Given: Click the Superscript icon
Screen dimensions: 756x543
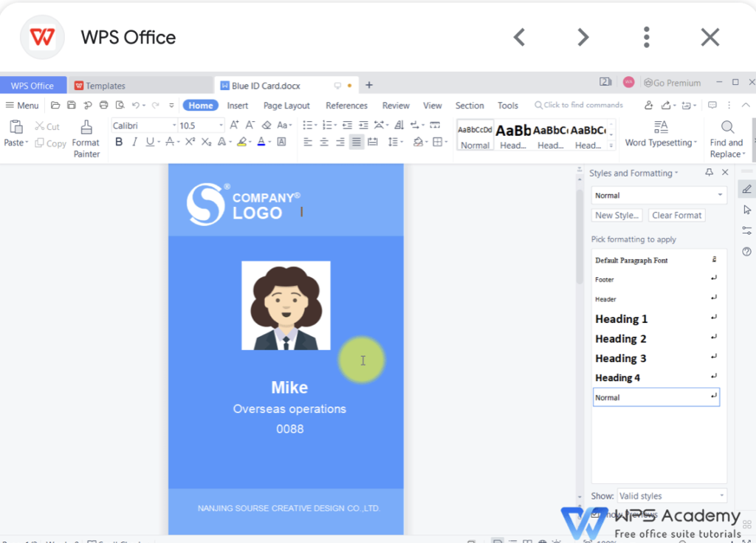Looking at the screenshot, I should [190, 142].
